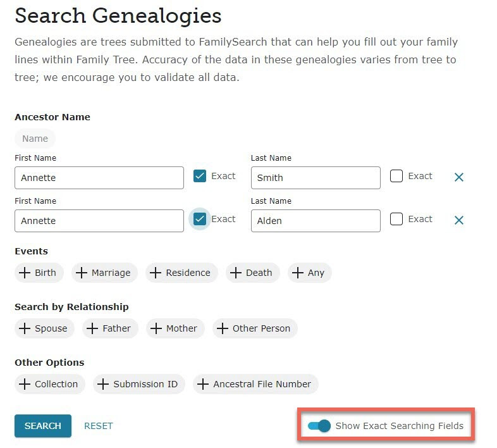
Task: Click the Search button
Action: tap(43, 426)
